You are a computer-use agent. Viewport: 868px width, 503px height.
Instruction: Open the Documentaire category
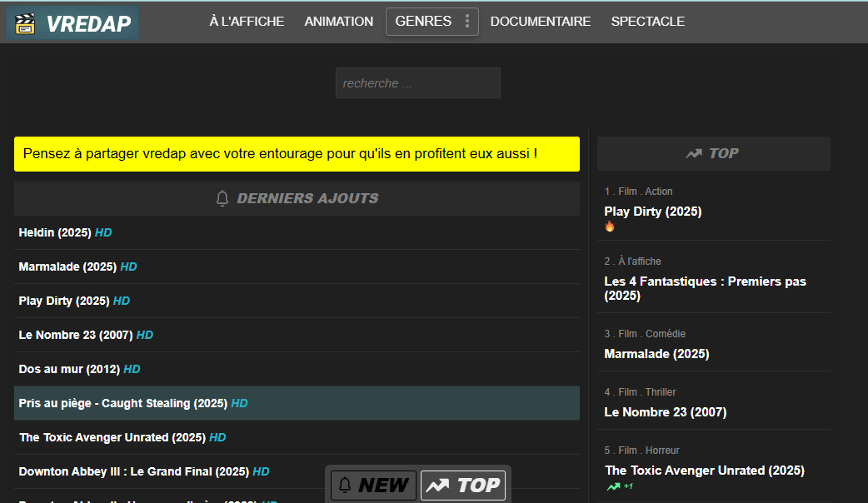540,22
